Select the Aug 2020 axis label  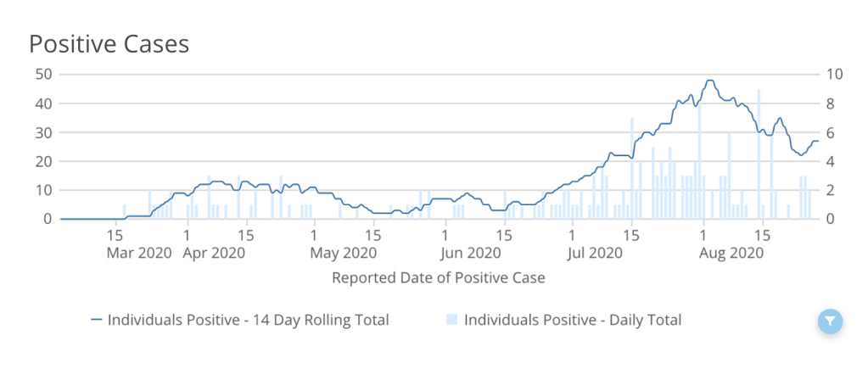pos(724,252)
